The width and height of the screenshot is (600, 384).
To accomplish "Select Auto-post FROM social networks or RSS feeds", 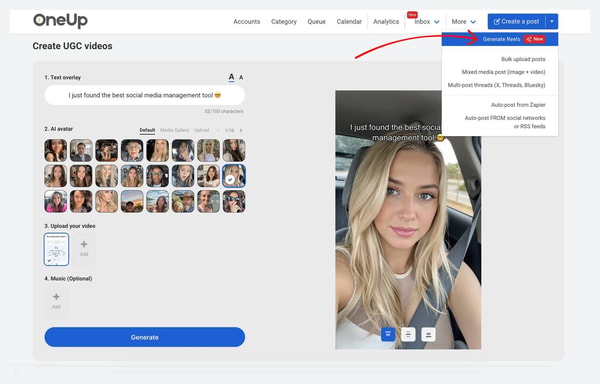I will (x=505, y=122).
